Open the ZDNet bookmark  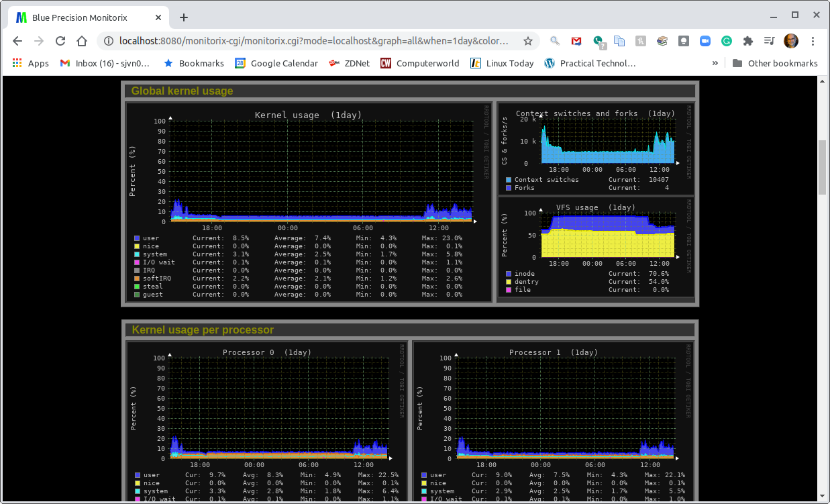356,63
